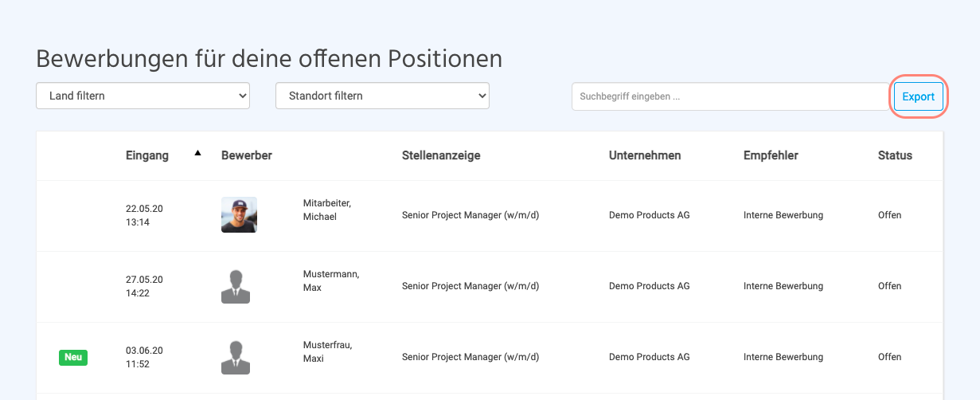Open the Land filtern dropdown
980x400 pixels.
[x=143, y=96]
